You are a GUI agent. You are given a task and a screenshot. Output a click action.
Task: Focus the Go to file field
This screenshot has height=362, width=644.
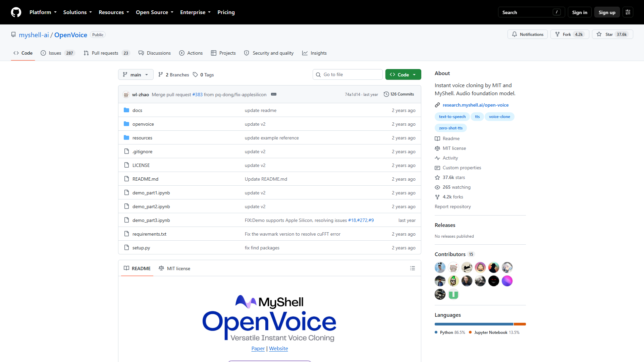pos(347,74)
